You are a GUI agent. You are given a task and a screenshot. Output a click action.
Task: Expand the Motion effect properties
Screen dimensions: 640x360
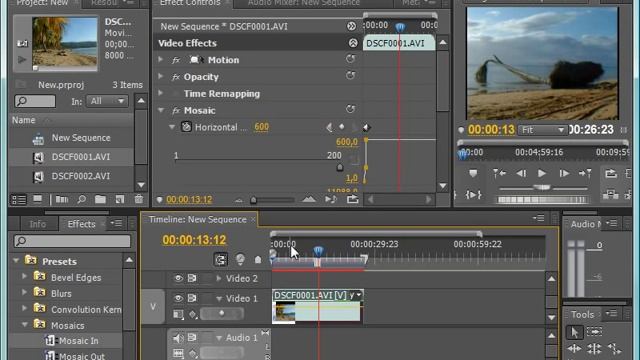[x=161, y=60]
